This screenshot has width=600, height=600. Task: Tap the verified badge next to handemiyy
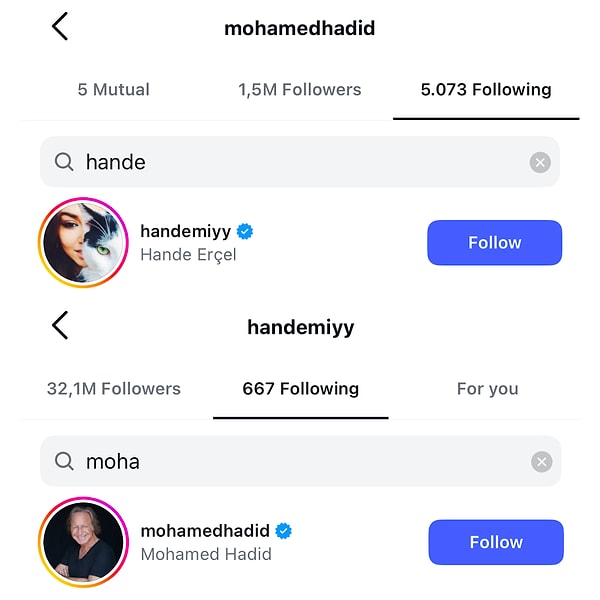(x=245, y=232)
